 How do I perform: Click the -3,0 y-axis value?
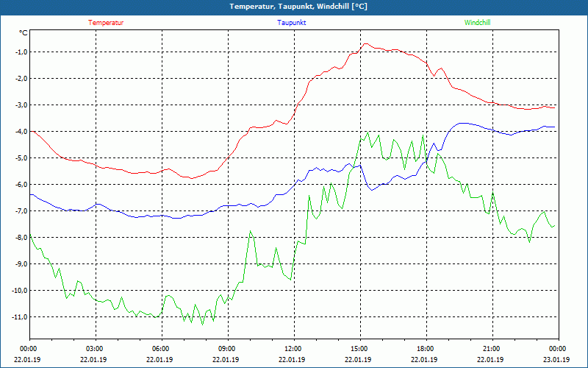click(21, 105)
